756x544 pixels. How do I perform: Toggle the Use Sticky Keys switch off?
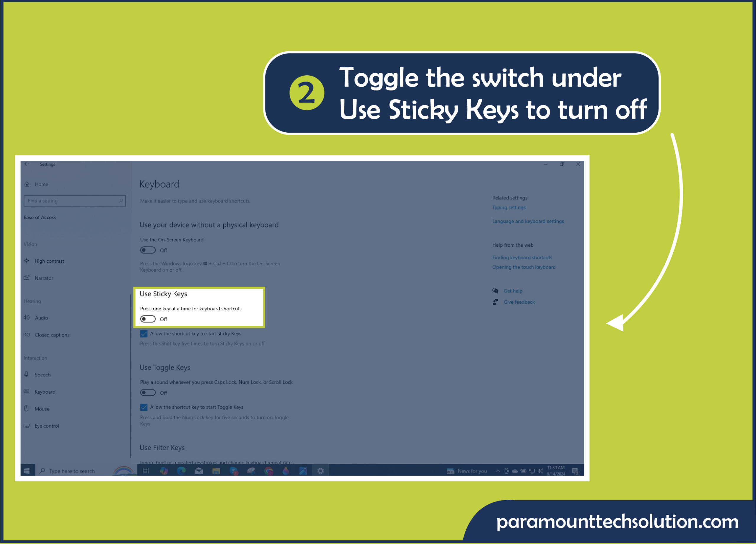click(x=149, y=319)
